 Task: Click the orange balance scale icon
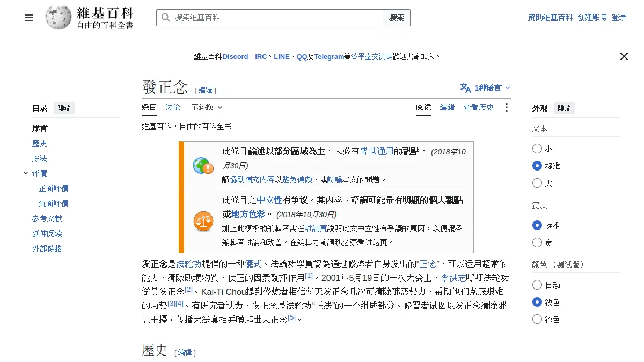coord(203,221)
